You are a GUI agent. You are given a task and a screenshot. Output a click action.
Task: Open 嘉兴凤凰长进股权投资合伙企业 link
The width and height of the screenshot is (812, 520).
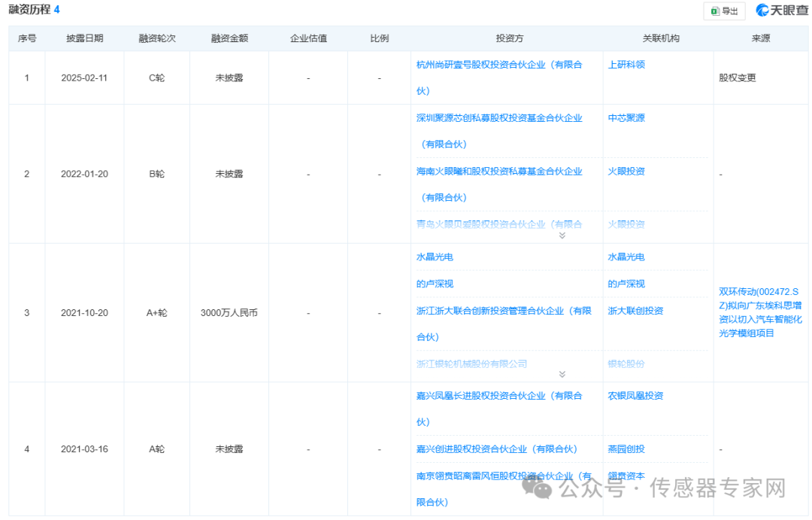tap(499, 409)
